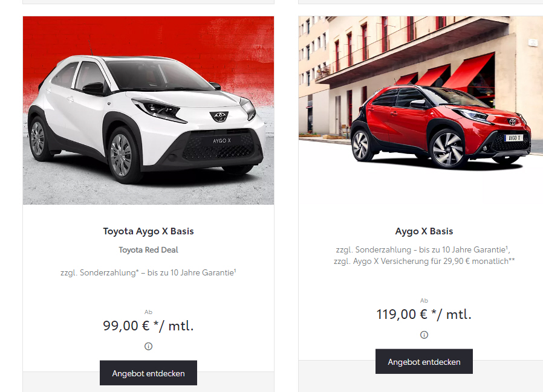Click the AYGO X plate on red car
543x392 pixels.
pos(514,138)
